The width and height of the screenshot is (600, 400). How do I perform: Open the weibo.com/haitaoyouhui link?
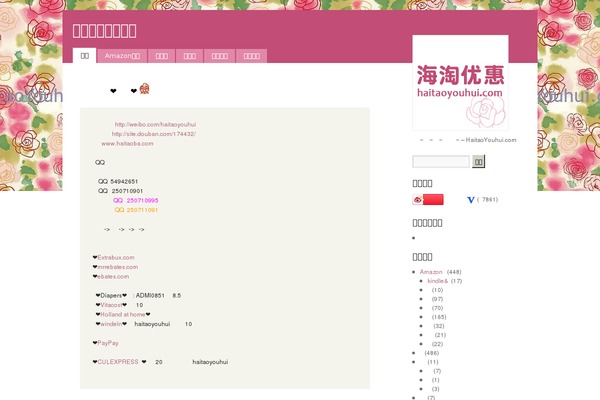(155, 124)
